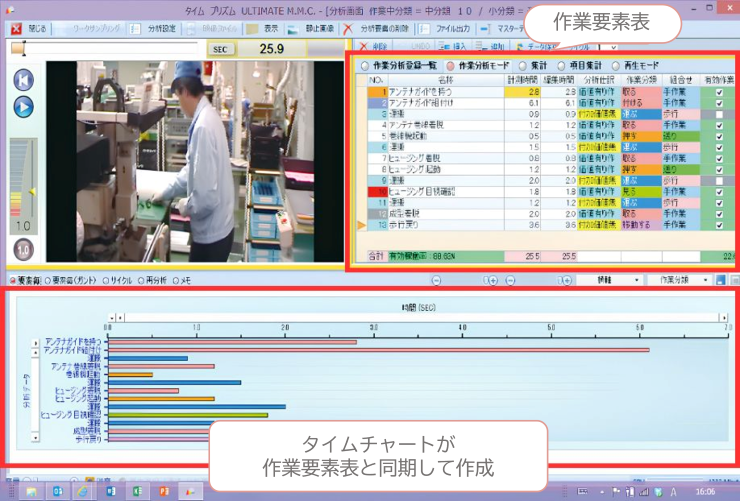
Task: Toggle 有効作業 checkbox for 歩行戻り row
Action: point(719,225)
